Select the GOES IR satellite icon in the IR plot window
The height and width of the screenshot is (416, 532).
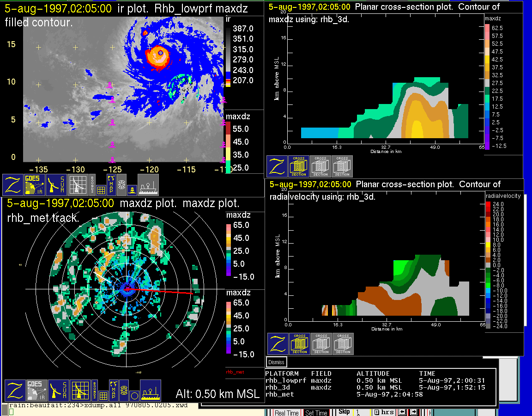click(x=35, y=185)
